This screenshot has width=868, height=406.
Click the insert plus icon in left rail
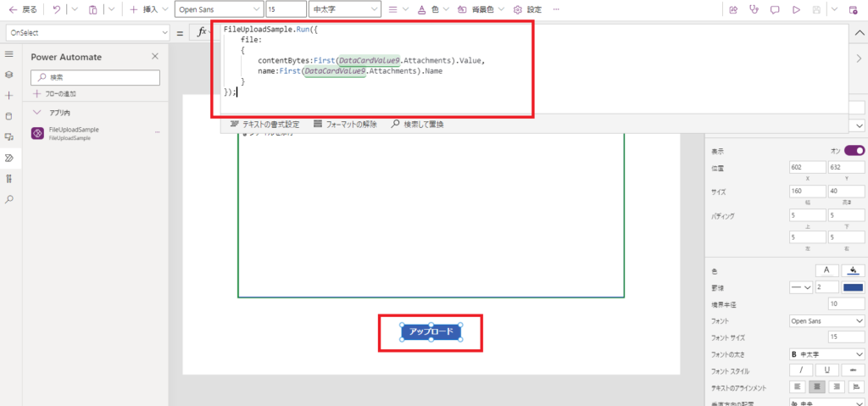point(8,95)
